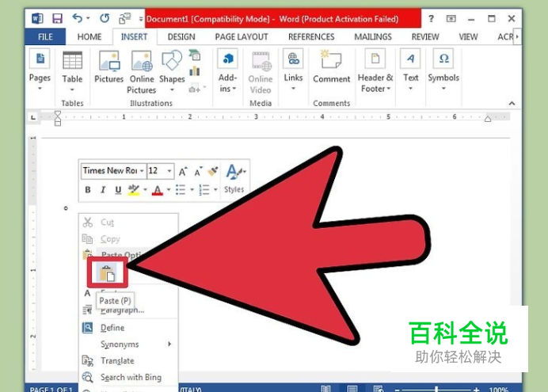Toggle Underline in mini toolbar

tap(118, 190)
